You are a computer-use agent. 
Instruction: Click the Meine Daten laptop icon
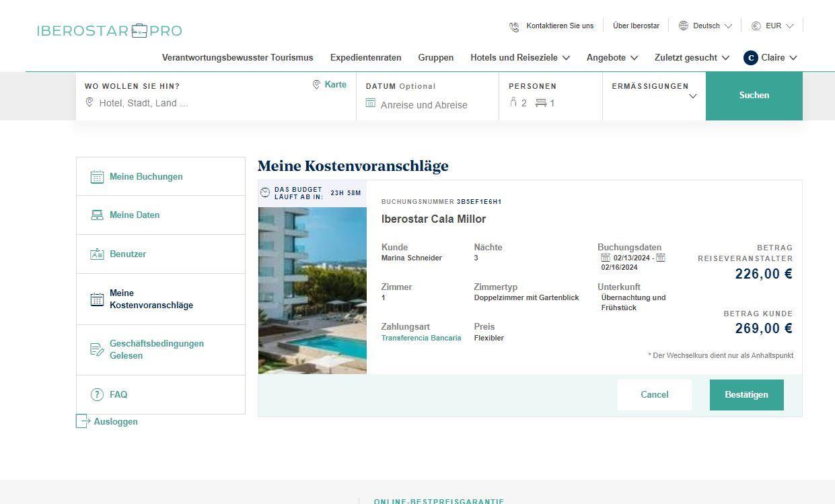(x=98, y=215)
